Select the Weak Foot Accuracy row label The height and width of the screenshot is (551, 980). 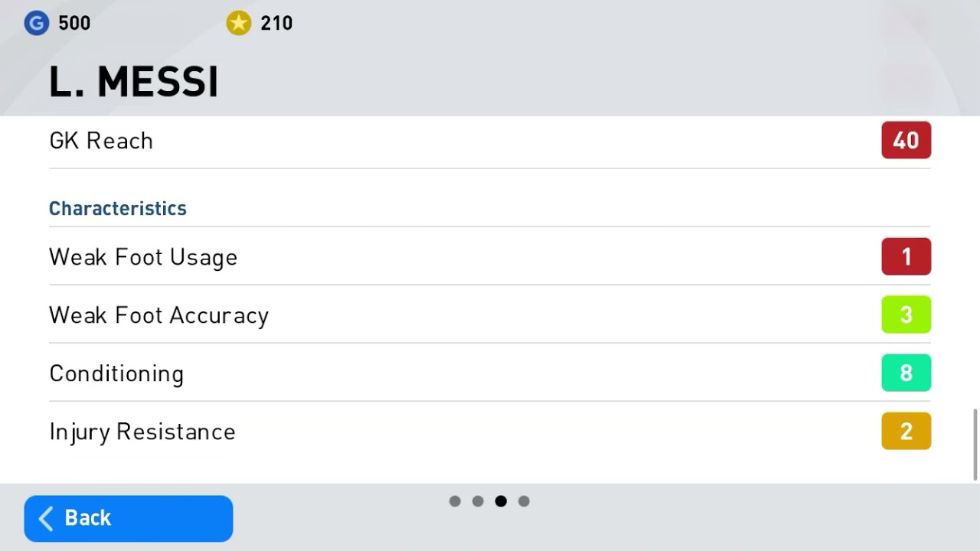pos(158,315)
